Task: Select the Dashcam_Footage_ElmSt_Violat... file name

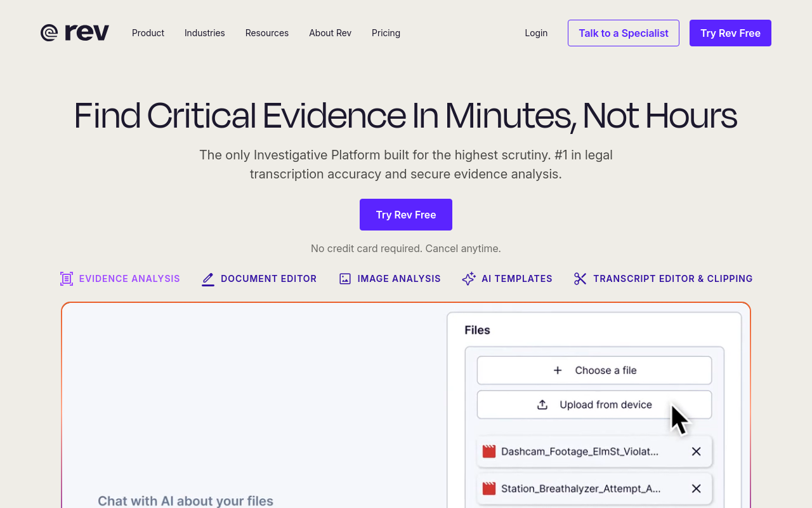Action: point(580,451)
